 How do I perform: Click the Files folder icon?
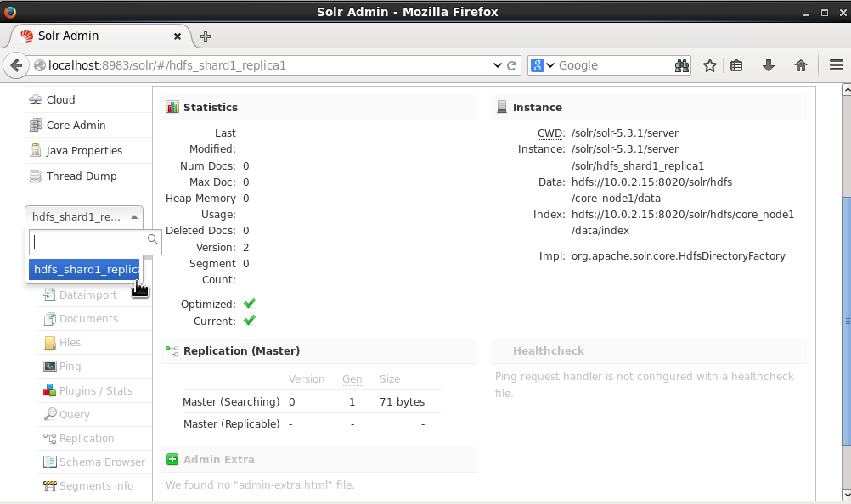[x=50, y=343]
